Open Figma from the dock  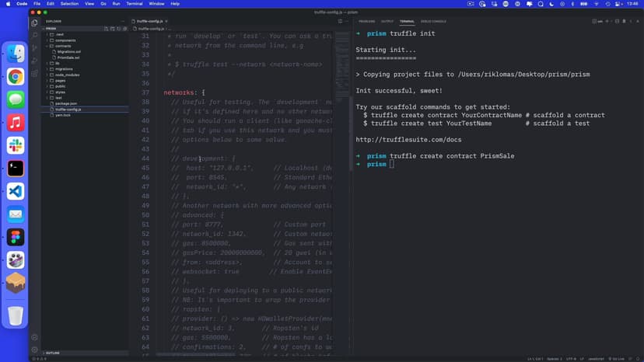[x=16, y=237]
